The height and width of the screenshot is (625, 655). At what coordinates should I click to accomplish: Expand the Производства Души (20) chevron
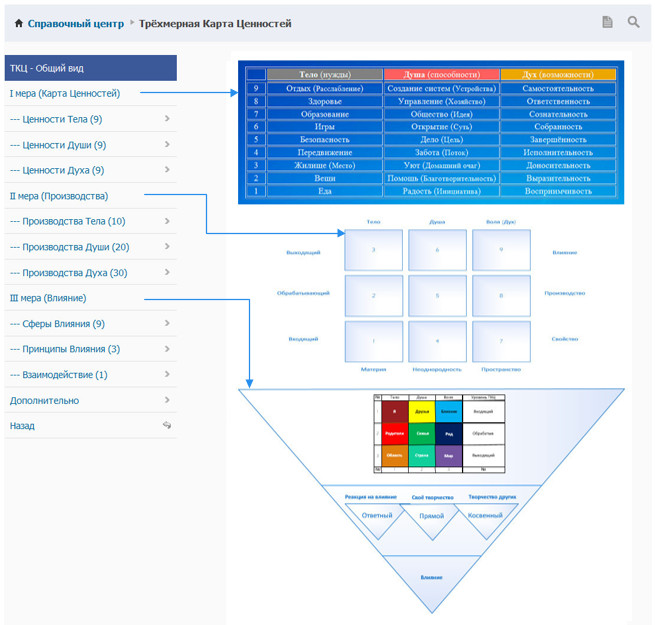(167, 247)
